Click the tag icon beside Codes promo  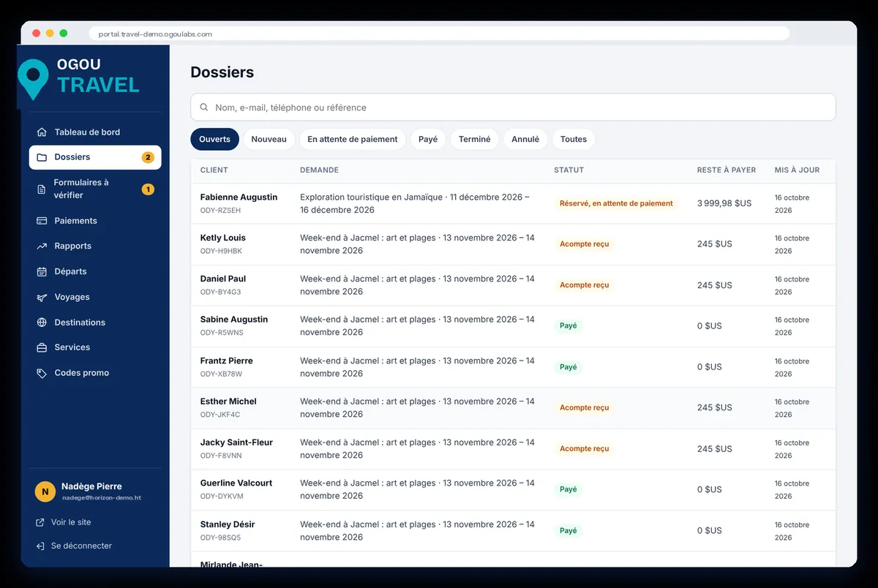(42, 373)
